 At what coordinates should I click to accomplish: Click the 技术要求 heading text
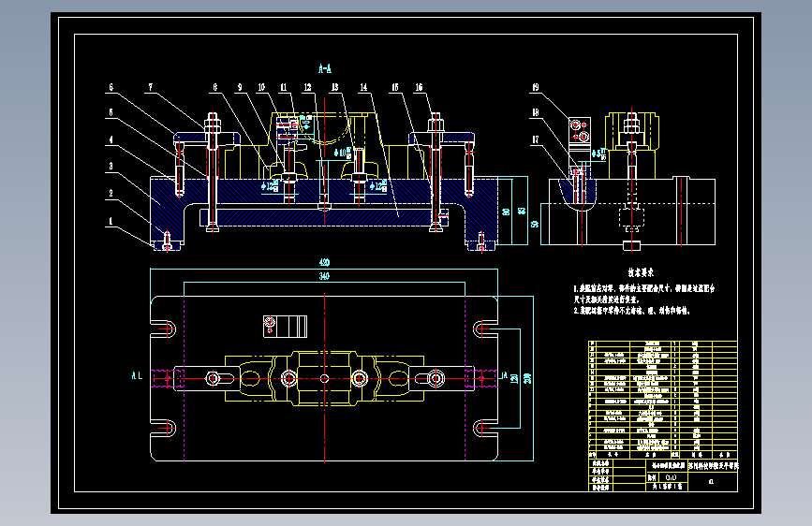tap(642, 272)
